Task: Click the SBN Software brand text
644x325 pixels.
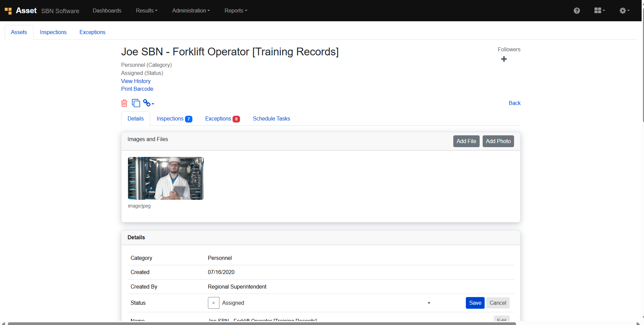Action: click(60, 11)
